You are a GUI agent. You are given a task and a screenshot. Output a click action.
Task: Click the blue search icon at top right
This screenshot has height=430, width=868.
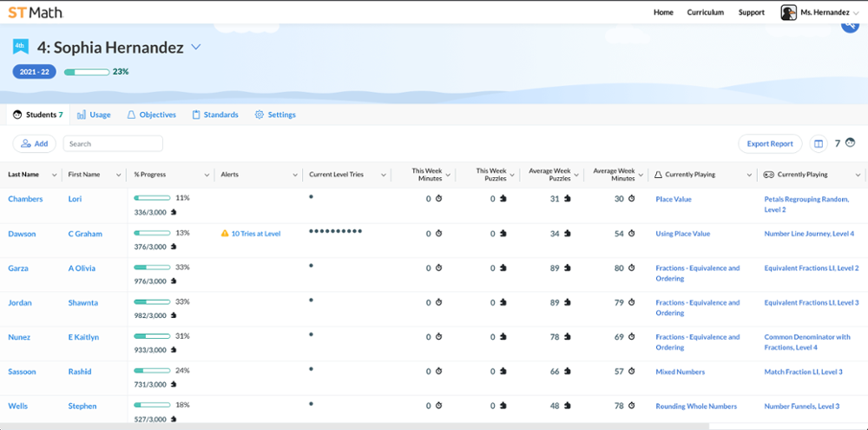tap(850, 25)
